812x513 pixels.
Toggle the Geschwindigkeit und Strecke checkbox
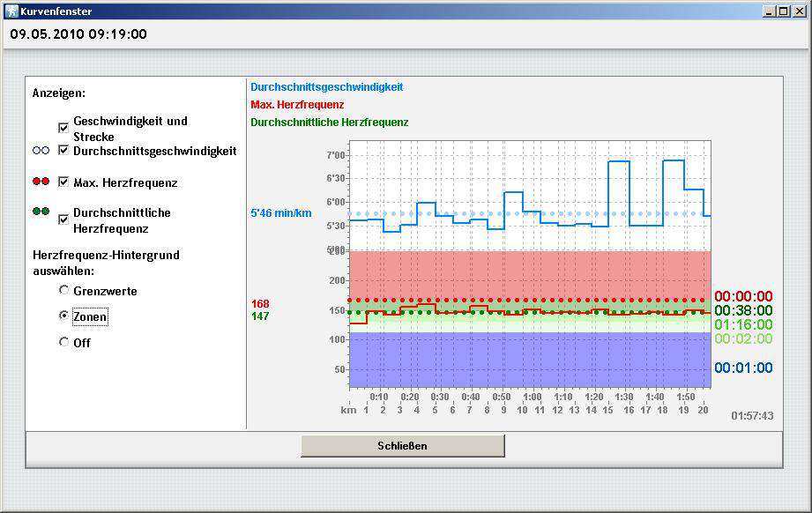click(63, 128)
